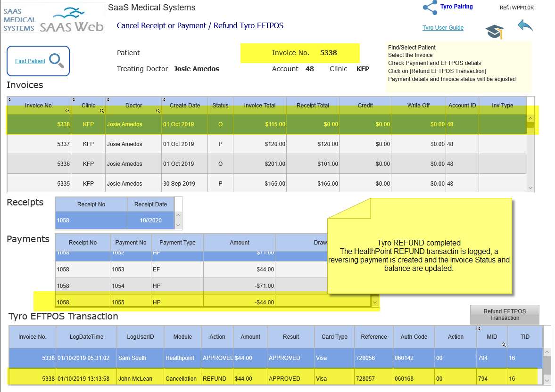This screenshot has height=392, width=555.
Task: Click transaction reference 728056
Action: pyautogui.click(x=373, y=358)
